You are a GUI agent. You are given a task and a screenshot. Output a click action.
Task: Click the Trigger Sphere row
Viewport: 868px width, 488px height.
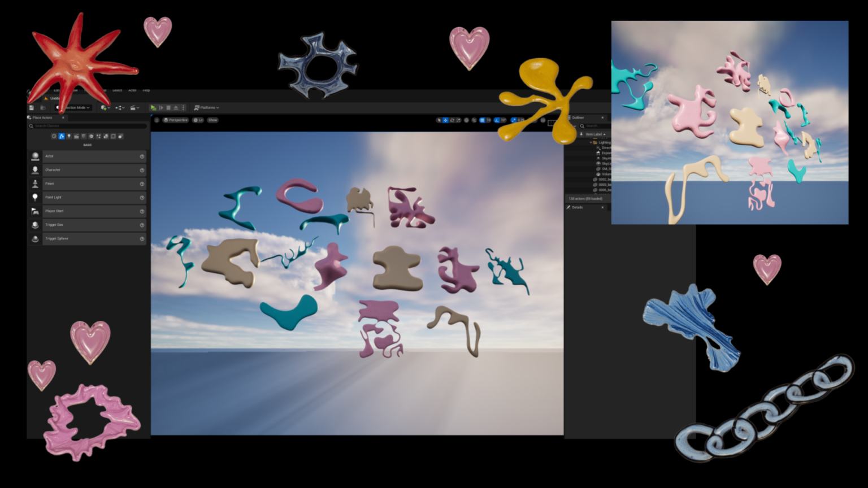[x=88, y=238]
